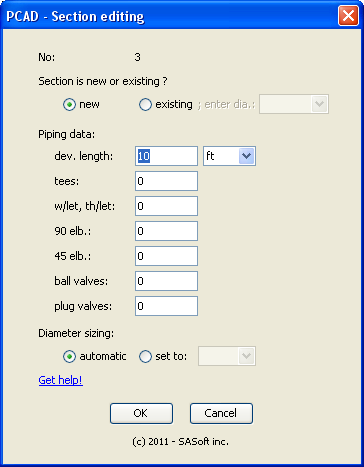This screenshot has width=364, height=467.
Task: Select the 'set to' diameter option
Action: [145, 356]
